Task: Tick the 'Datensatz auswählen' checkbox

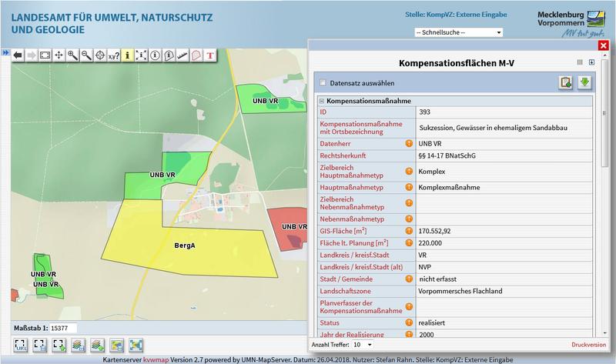Action: pyautogui.click(x=323, y=82)
